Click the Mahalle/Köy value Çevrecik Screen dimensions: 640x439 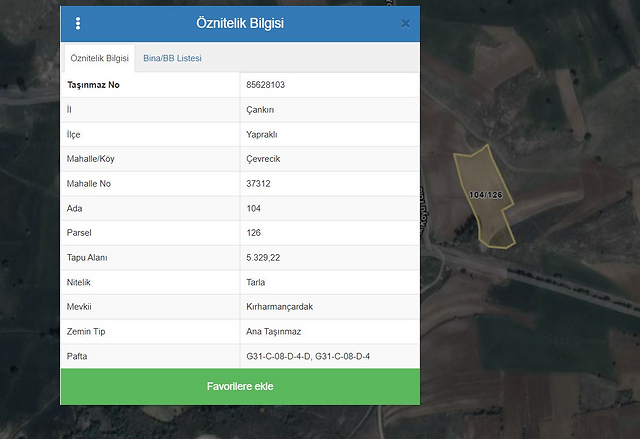click(x=266, y=159)
